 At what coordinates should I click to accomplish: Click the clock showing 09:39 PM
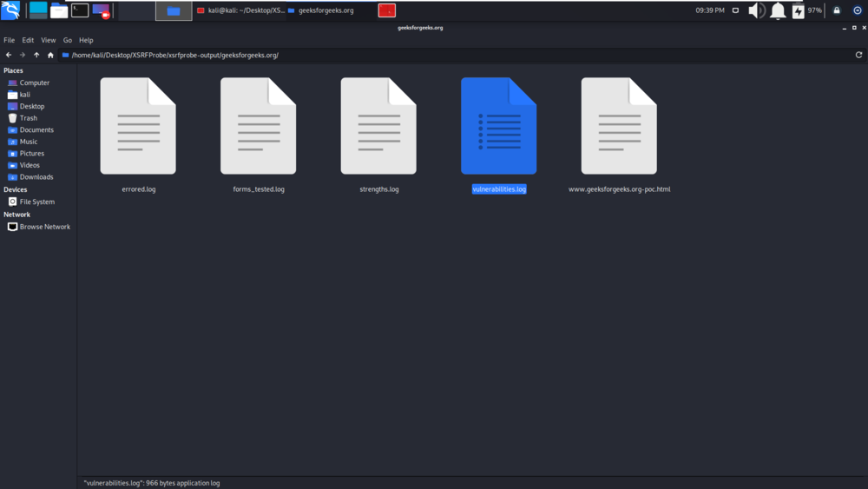coord(710,10)
